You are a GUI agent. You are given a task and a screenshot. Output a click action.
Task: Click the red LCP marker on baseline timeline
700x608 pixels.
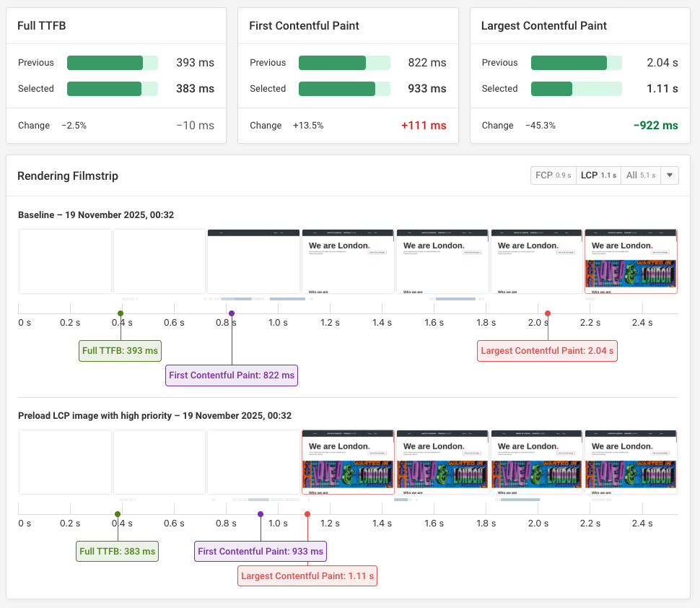coord(548,313)
